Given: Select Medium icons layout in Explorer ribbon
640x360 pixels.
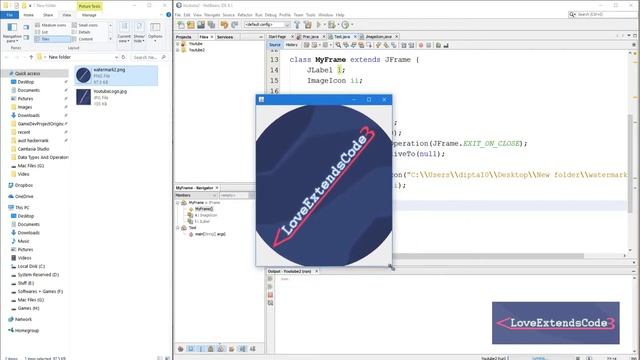Looking at the screenshot, I should click(51, 25).
